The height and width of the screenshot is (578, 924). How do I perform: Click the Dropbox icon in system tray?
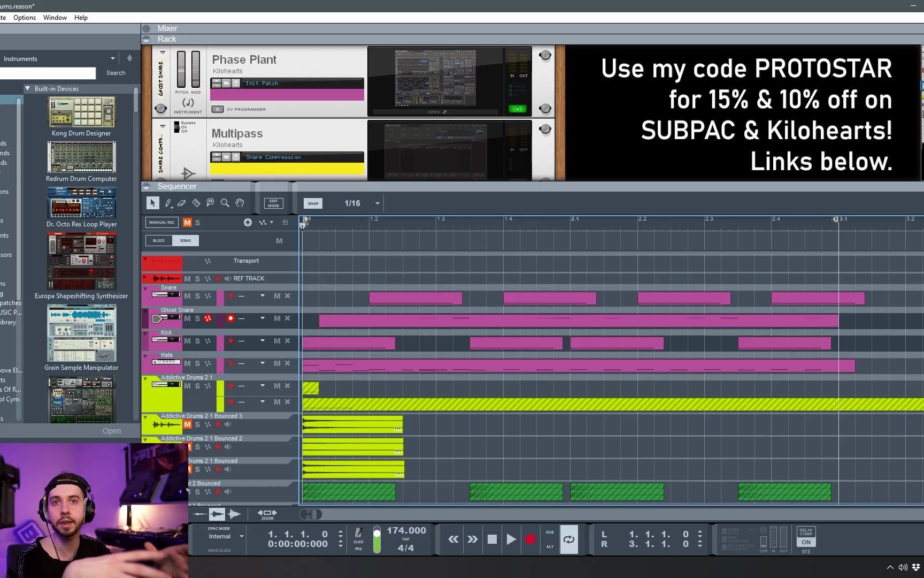pyautogui.click(x=916, y=567)
